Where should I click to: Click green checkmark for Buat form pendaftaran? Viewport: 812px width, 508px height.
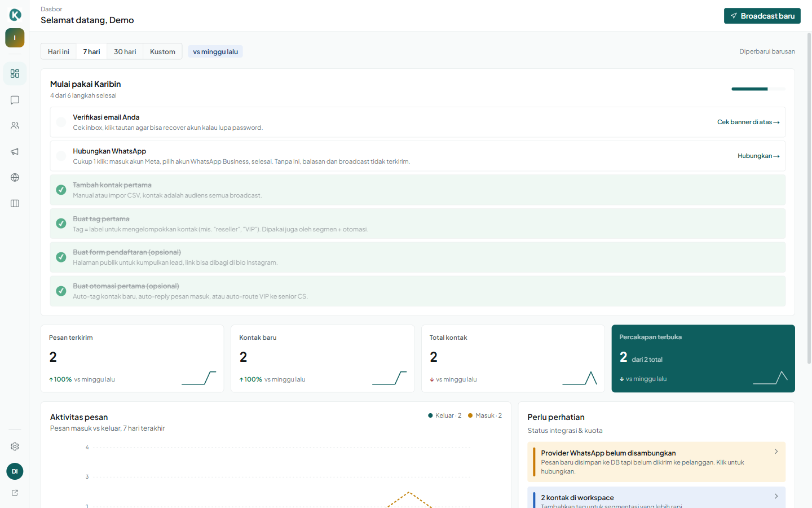click(x=61, y=257)
